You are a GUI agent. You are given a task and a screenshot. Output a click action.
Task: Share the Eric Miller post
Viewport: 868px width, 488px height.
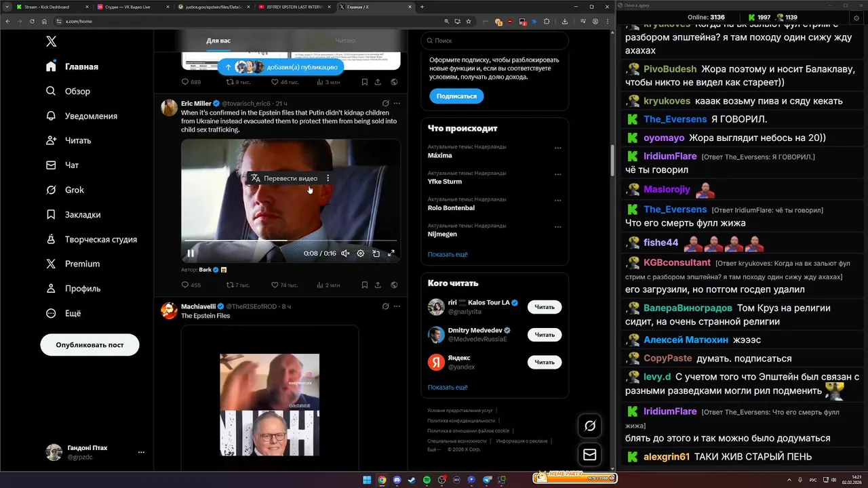point(378,285)
